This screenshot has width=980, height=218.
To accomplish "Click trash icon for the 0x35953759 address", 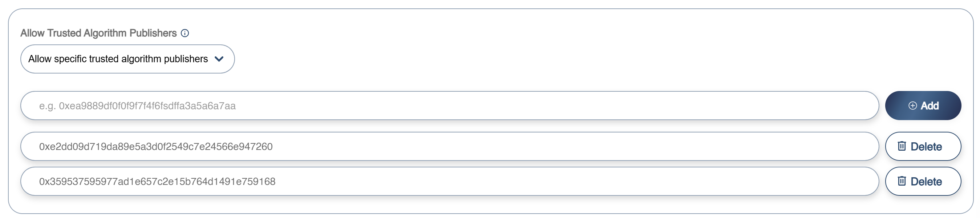I will [902, 181].
